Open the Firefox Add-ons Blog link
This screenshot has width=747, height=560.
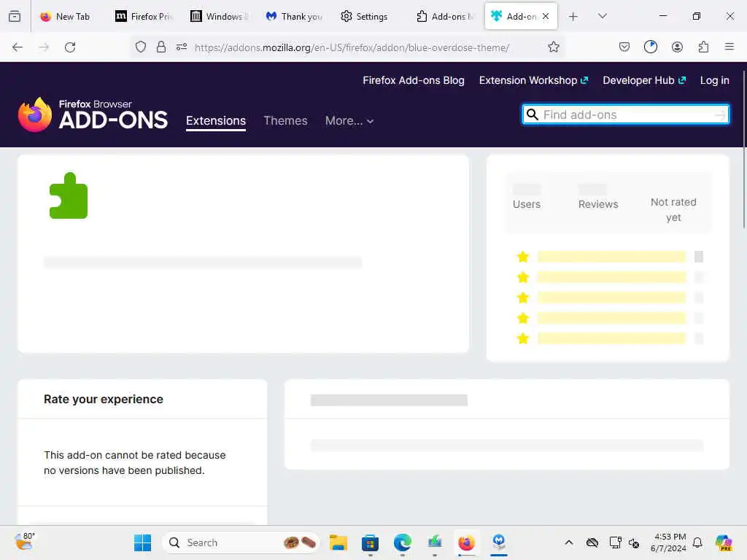pyautogui.click(x=414, y=80)
